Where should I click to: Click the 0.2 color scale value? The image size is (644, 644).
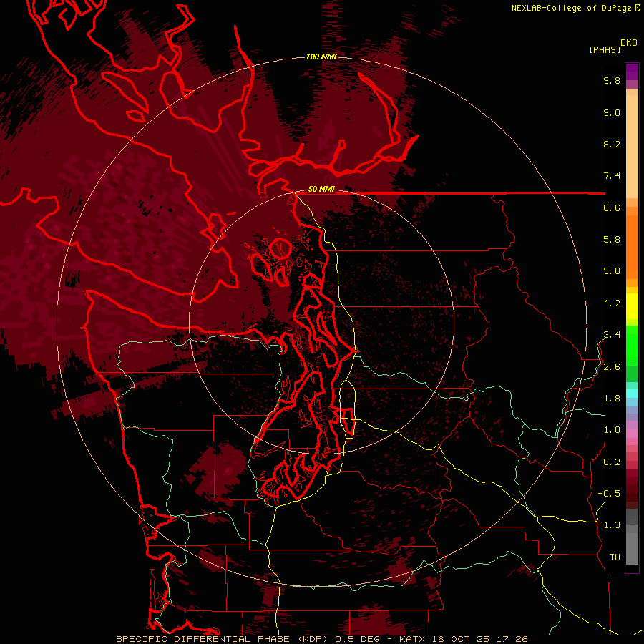612,462
